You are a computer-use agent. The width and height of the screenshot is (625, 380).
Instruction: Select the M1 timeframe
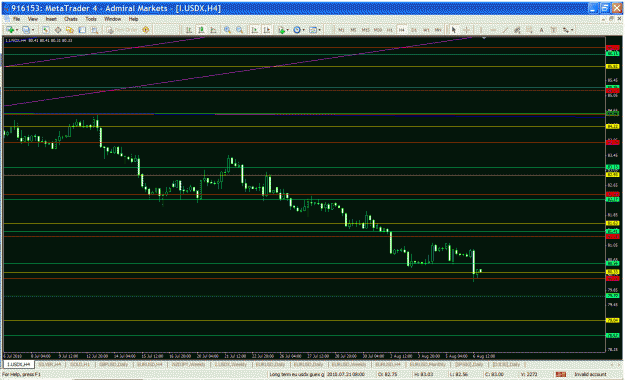click(x=341, y=30)
